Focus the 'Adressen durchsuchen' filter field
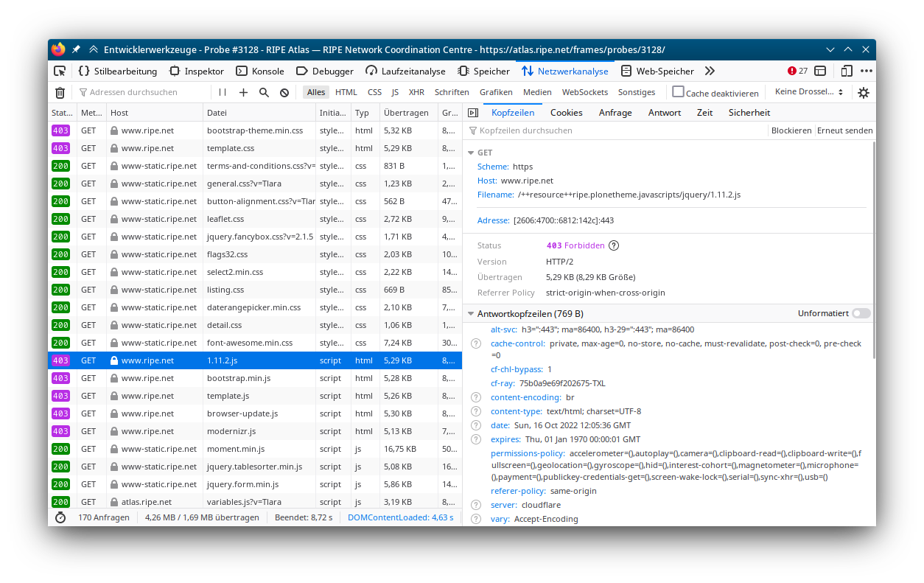The image size is (924, 583). coord(141,93)
